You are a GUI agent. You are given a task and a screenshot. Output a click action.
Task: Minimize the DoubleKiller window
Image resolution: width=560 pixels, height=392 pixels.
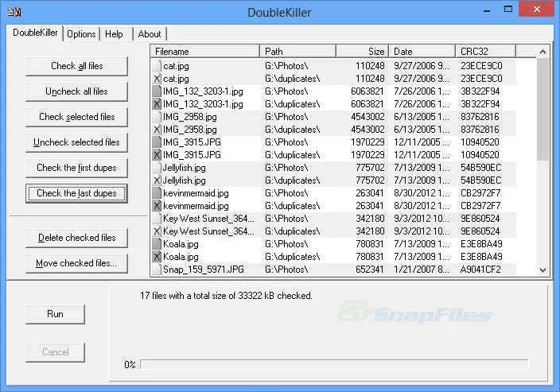point(487,10)
